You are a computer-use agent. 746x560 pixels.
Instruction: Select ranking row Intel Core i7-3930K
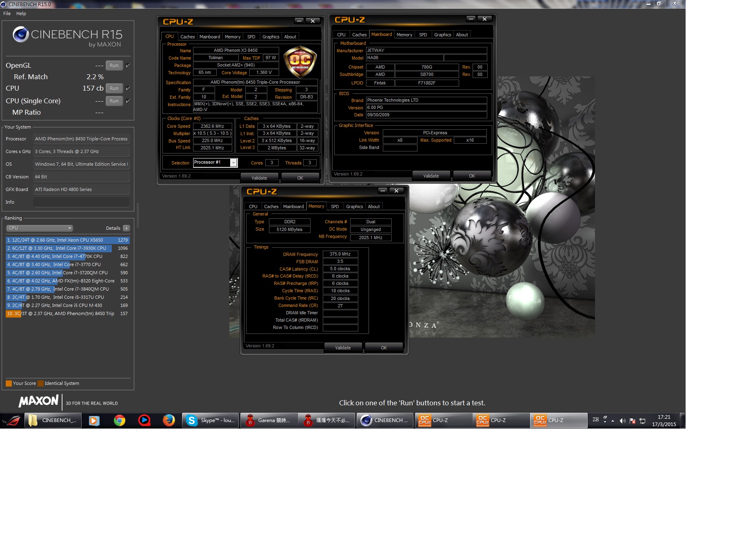pos(68,248)
